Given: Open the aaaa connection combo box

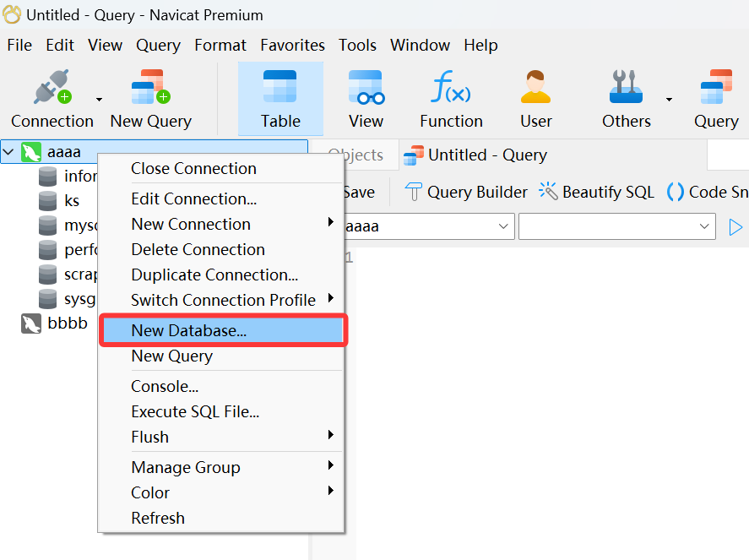Looking at the screenshot, I should pos(428,226).
